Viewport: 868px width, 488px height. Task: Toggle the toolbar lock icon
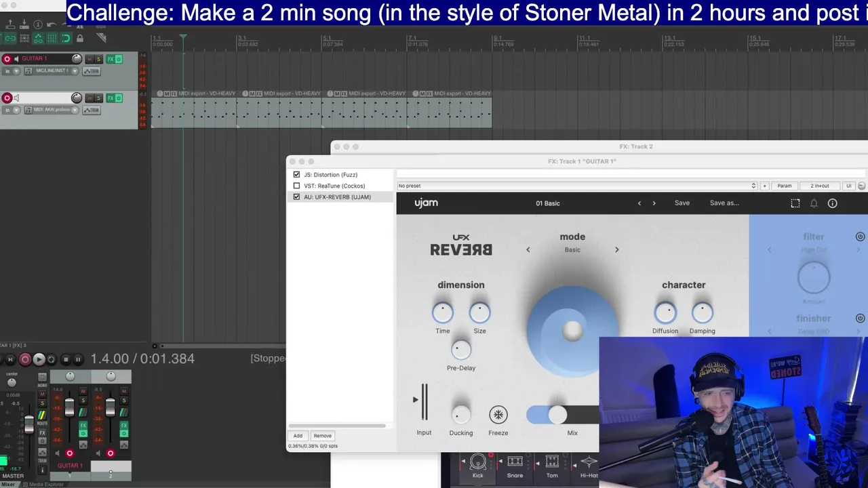(x=80, y=39)
